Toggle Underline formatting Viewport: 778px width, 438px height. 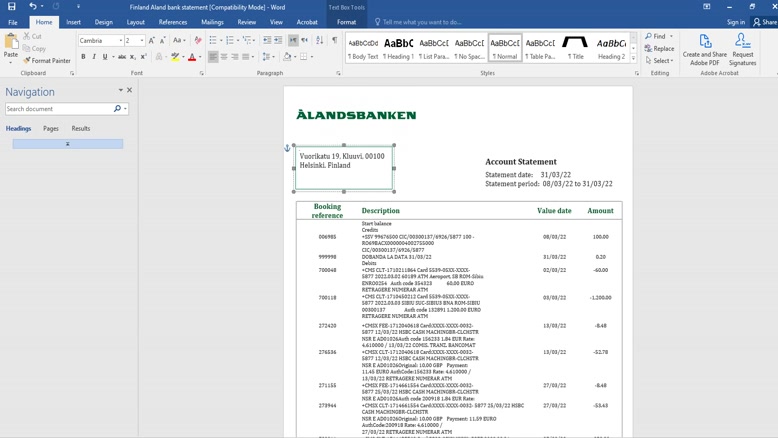[x=105, y=57]
